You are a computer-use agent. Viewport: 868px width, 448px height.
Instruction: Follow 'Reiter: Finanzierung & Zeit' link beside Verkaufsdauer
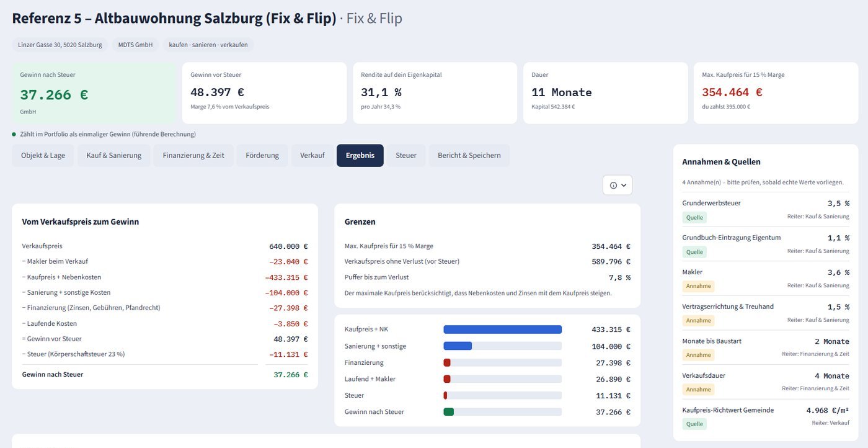point(815,388)
